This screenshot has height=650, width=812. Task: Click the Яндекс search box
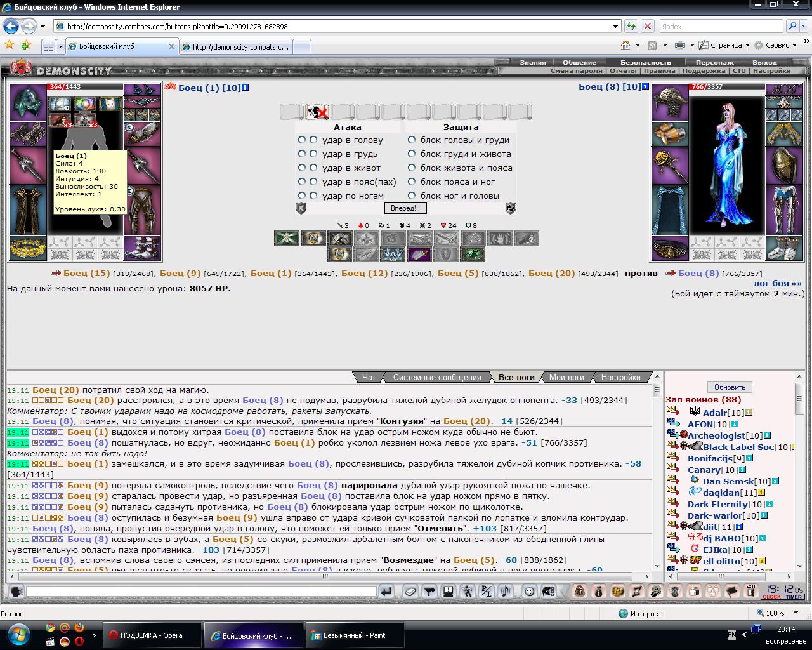click(721, 27)
